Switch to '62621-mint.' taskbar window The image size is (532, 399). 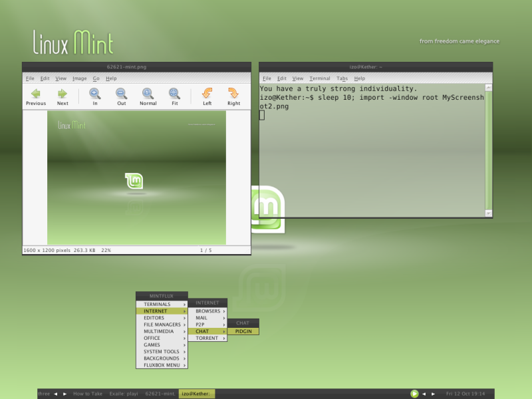click(x=160, y=394)
